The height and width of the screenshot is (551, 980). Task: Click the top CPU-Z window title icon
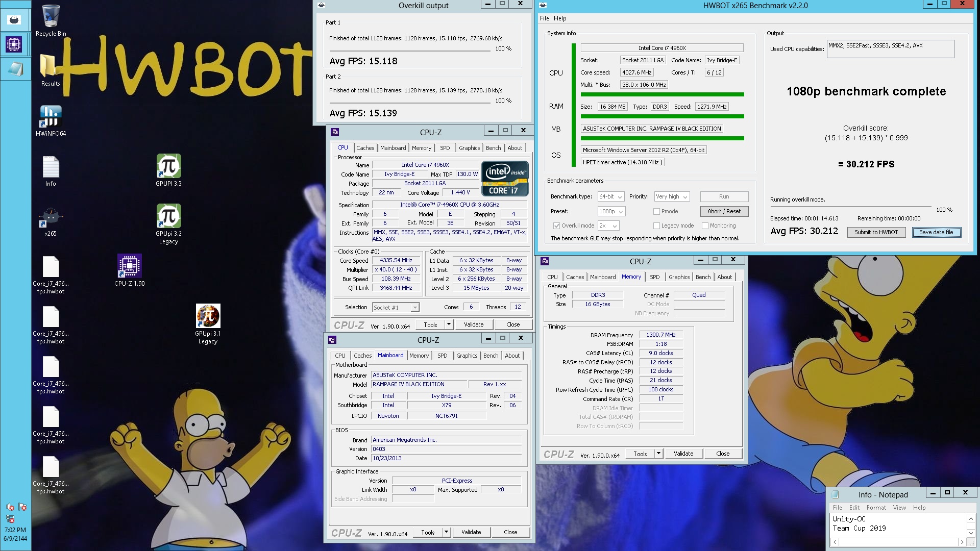pos(335,132)
